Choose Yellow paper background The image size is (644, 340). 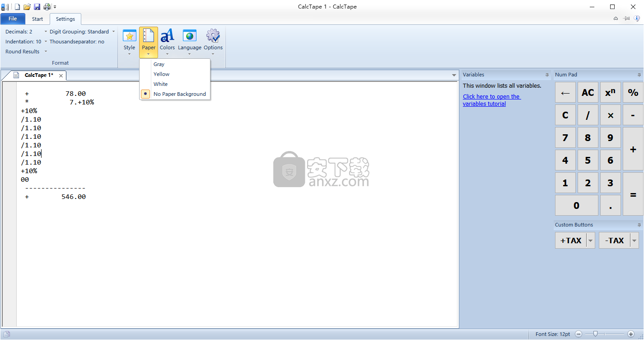point(175,74)
